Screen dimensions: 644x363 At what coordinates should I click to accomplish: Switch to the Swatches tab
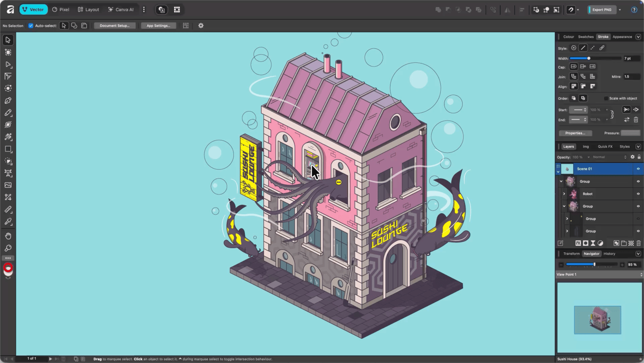click(x=586, y=37)
